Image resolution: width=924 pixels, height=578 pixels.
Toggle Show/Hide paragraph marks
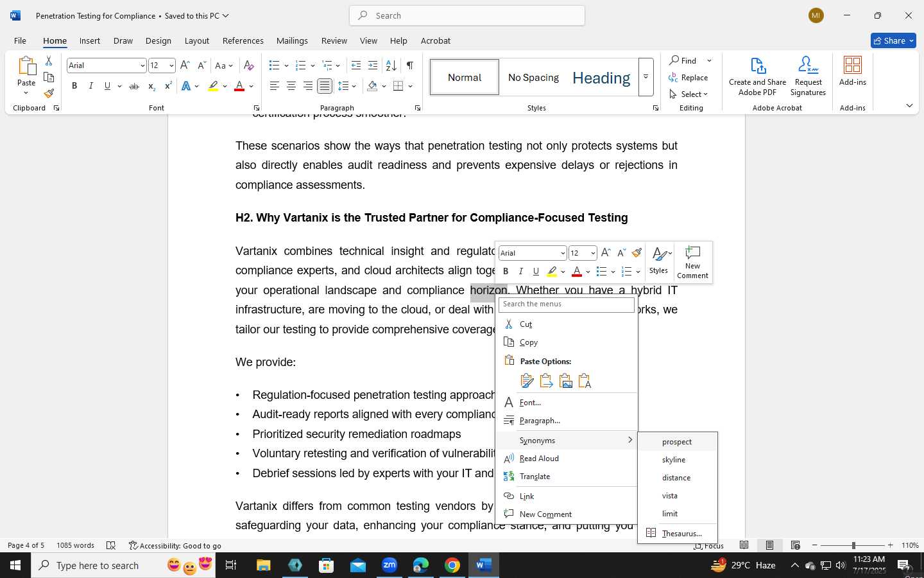pyautogui.click(x=409, y=66)
